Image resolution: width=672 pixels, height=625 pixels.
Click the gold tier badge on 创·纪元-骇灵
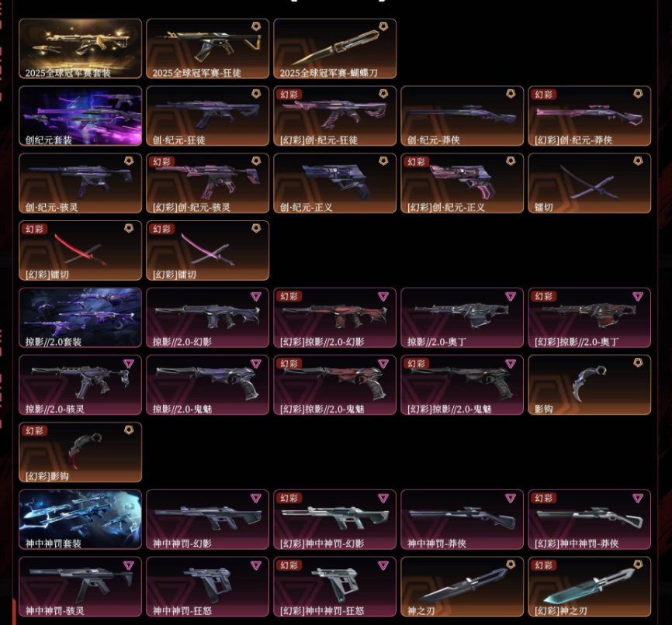pyautogui.click(x=129, y=161)
